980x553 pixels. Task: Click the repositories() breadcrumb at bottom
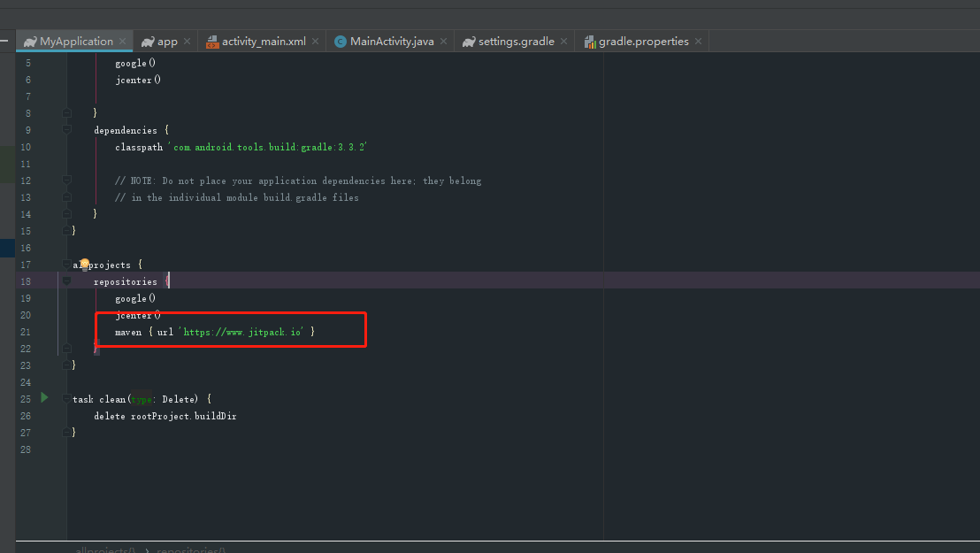191,549
